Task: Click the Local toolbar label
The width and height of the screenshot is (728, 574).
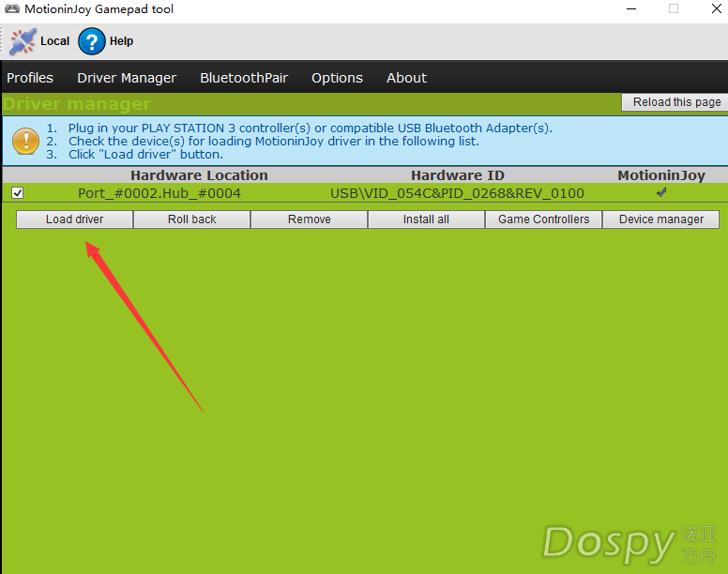Action: pyautogui.click(x=54, y=41)
